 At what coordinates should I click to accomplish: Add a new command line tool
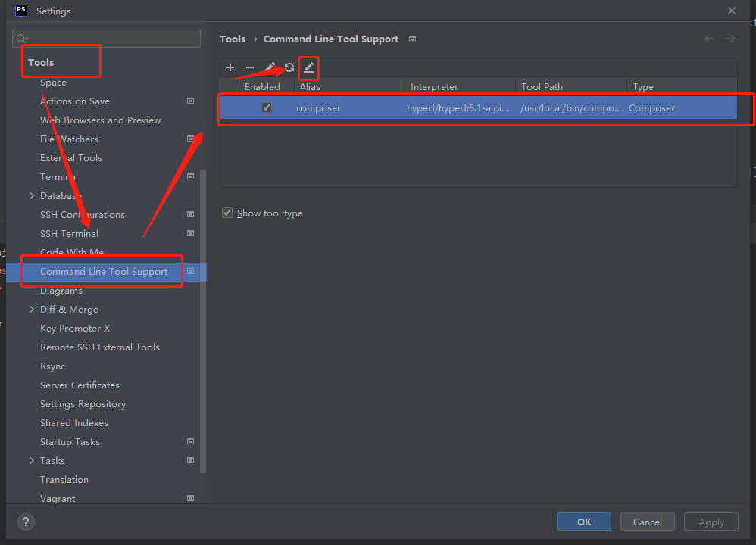pyautogui.click(x=230, y=67)
